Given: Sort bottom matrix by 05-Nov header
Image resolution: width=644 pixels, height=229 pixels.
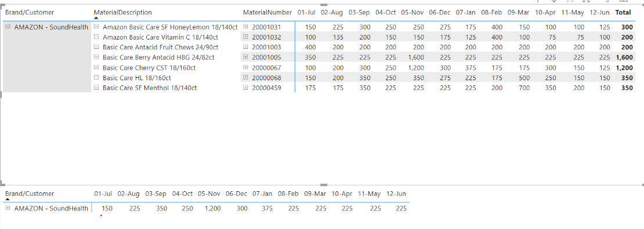Looking at the screenshot, I should tap(209, 194).
